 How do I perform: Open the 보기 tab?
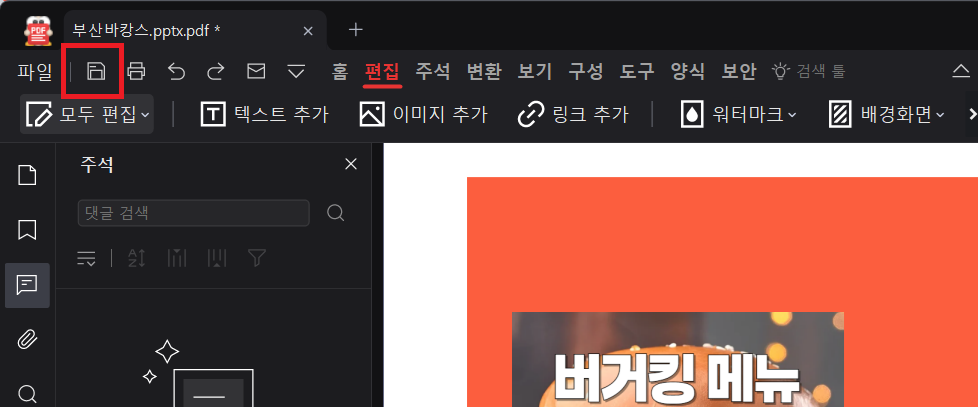(x=535, y=72)
